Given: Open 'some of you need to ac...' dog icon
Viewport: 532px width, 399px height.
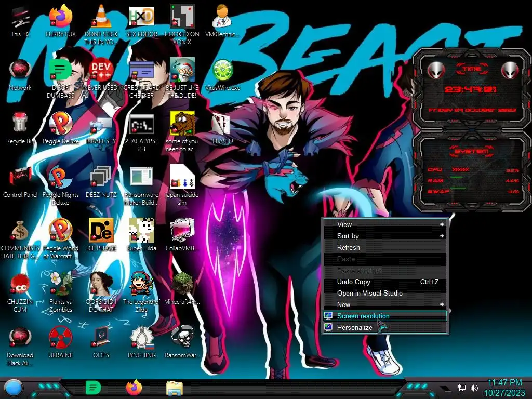Looking at the screenshot, I should tap(182, 124).
